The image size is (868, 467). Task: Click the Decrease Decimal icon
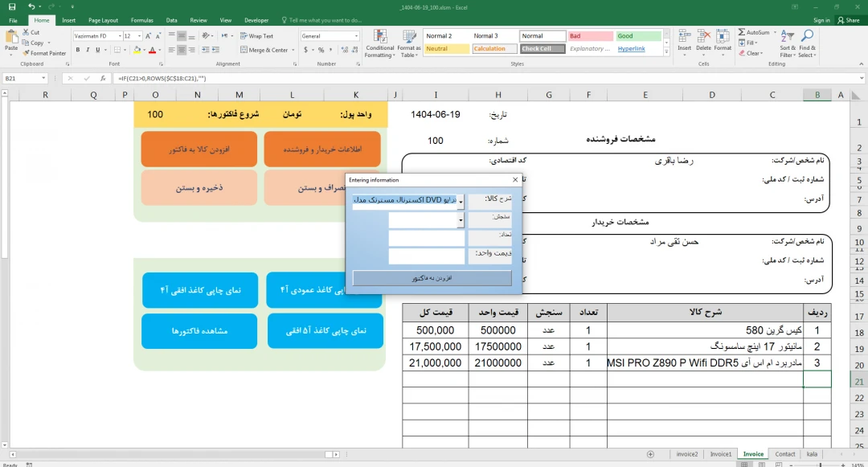point(354,50)
